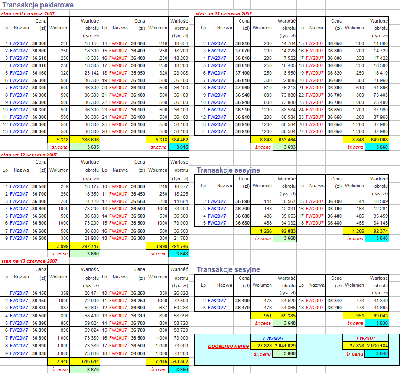
Task: Click the upper 'Transakcje sesyjne' heading
Action: 228,170
